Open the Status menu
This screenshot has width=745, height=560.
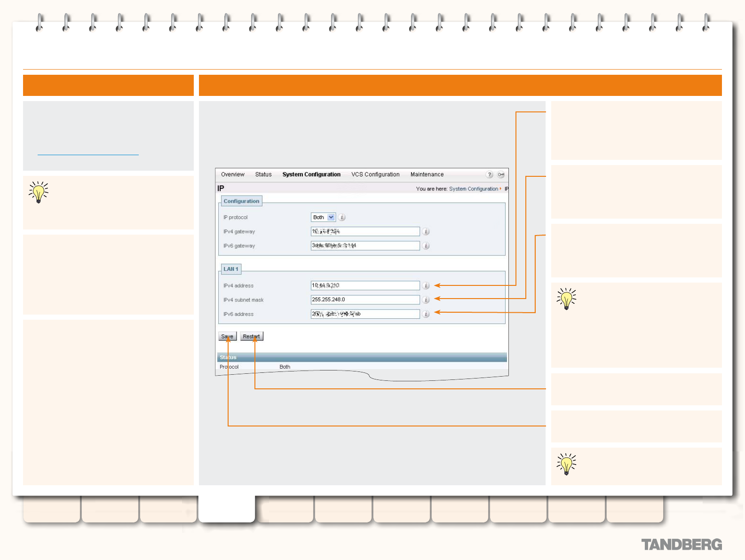click(x=263, y=174)
